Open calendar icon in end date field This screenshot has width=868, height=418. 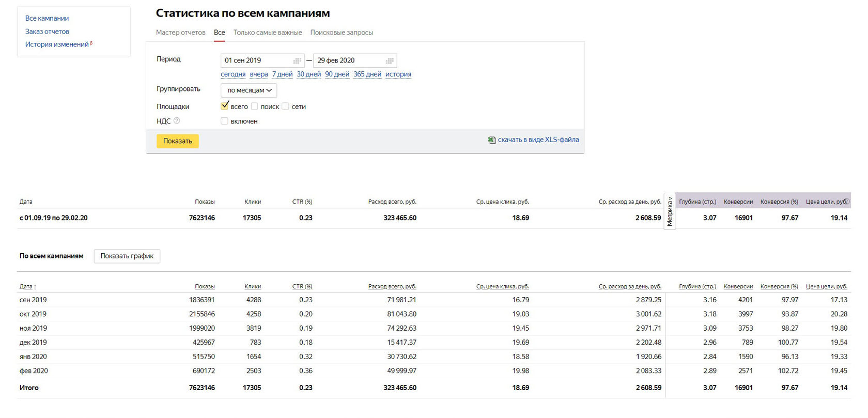[x=390, y=61]
